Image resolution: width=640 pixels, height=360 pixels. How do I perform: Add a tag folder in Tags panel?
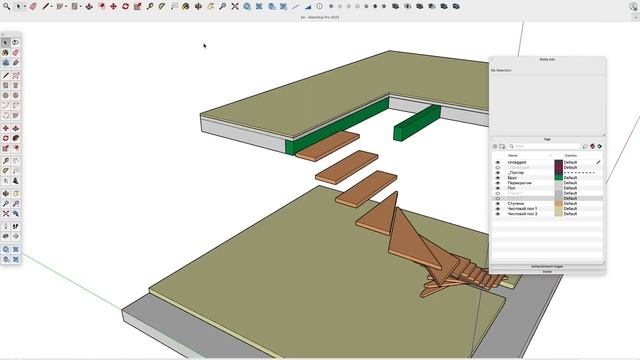[502, 146]
